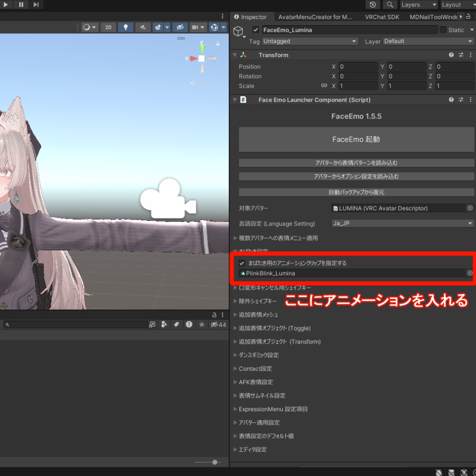Switch to the VRChat SDK tab
This screenshot has width=476, height=476.
click(382, 17)
